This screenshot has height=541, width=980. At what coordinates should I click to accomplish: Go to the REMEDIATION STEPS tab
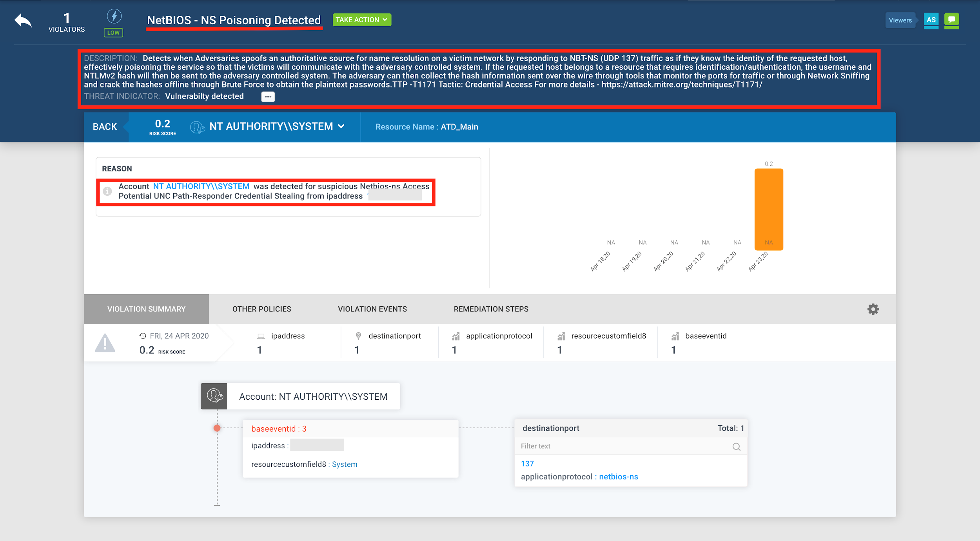[x=491, y=309]
